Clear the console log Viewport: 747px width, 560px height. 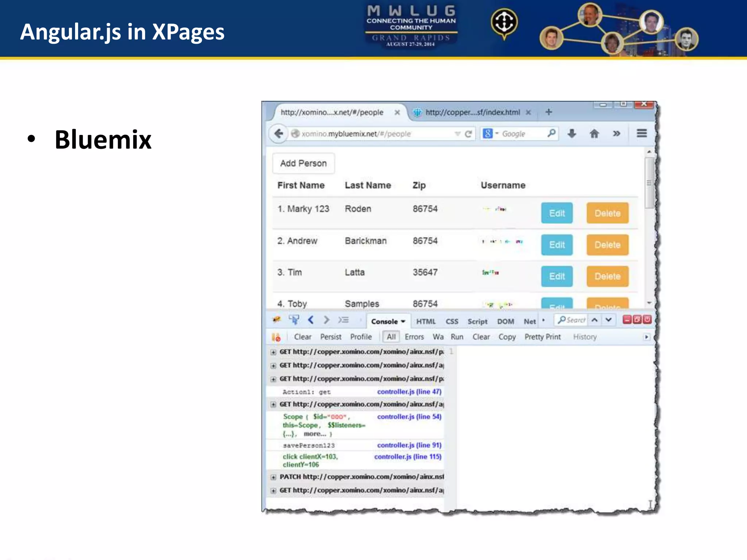[x=303, y=337]
